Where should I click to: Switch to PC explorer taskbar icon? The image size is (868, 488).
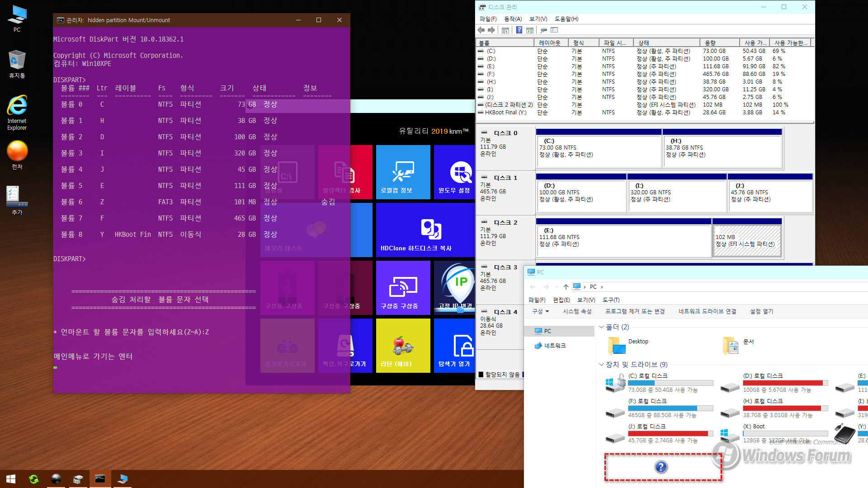[x=122, y=479]
